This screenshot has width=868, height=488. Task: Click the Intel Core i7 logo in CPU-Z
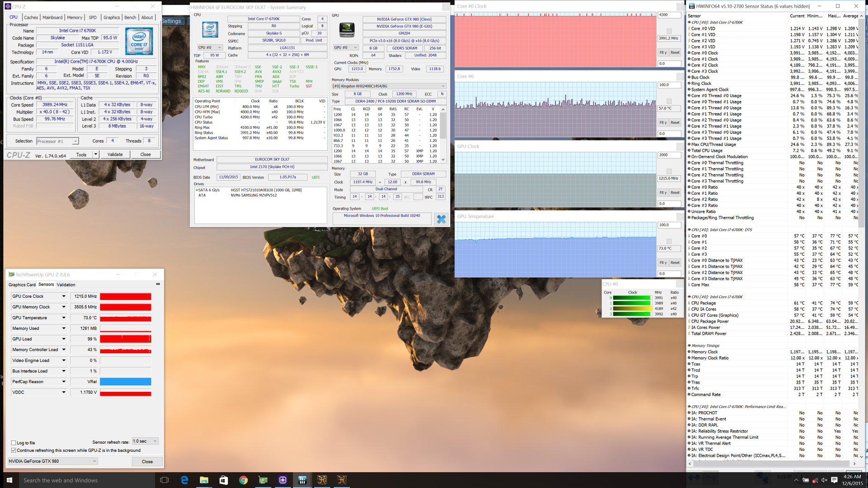[139, 41]
